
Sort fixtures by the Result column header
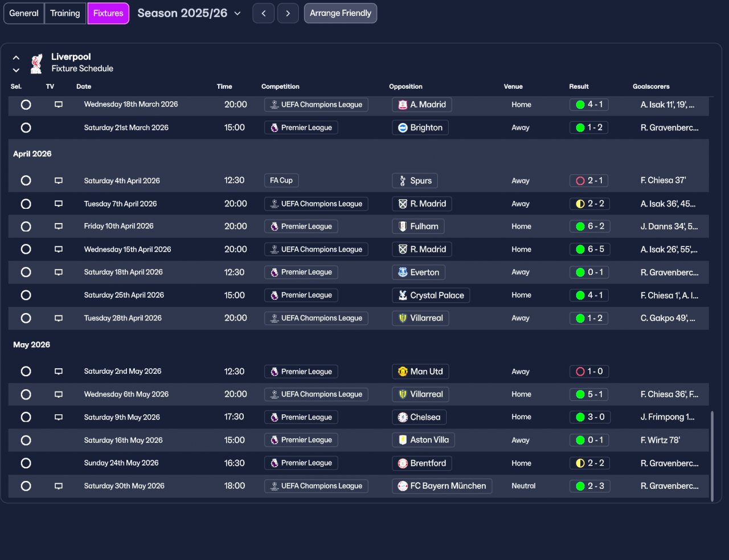point(579,87)
